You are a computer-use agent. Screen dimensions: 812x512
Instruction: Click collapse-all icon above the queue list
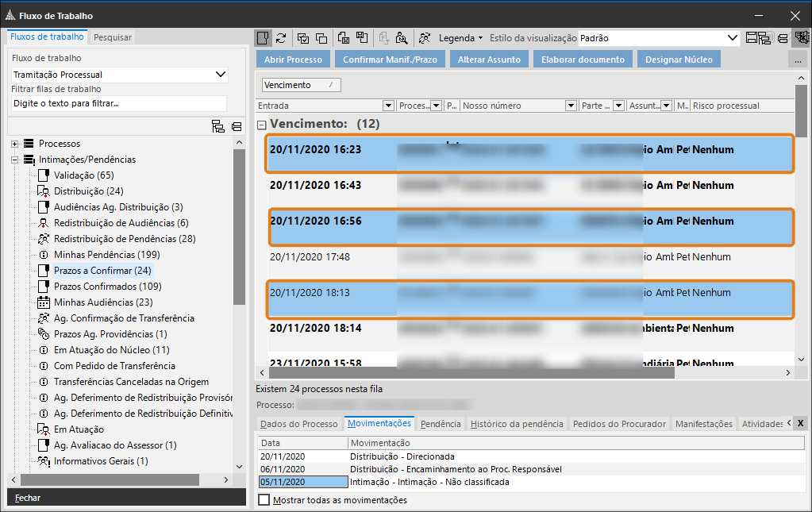tap(237, 126)
